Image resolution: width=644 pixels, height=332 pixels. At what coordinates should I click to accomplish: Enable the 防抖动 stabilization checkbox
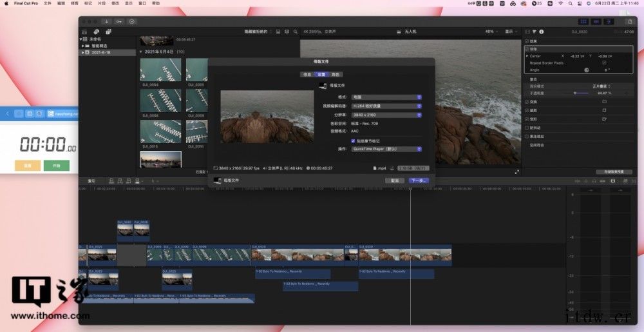pos(527,128)
